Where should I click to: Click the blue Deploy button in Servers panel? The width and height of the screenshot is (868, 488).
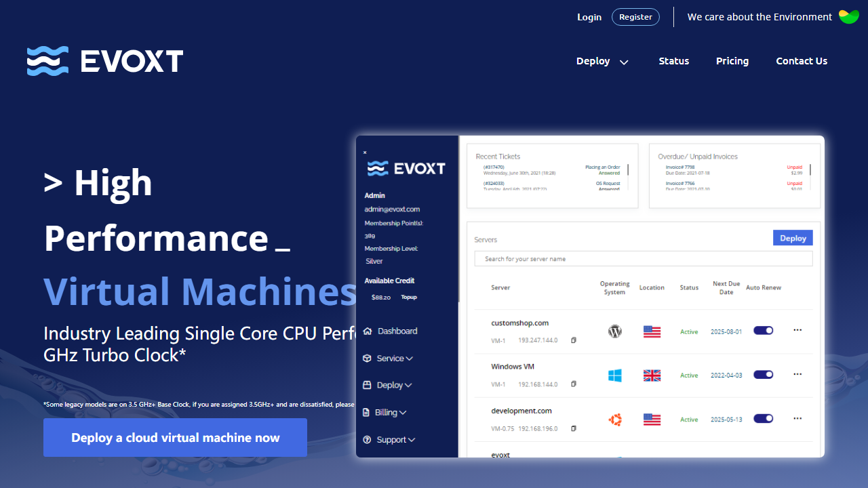(793, 238)
